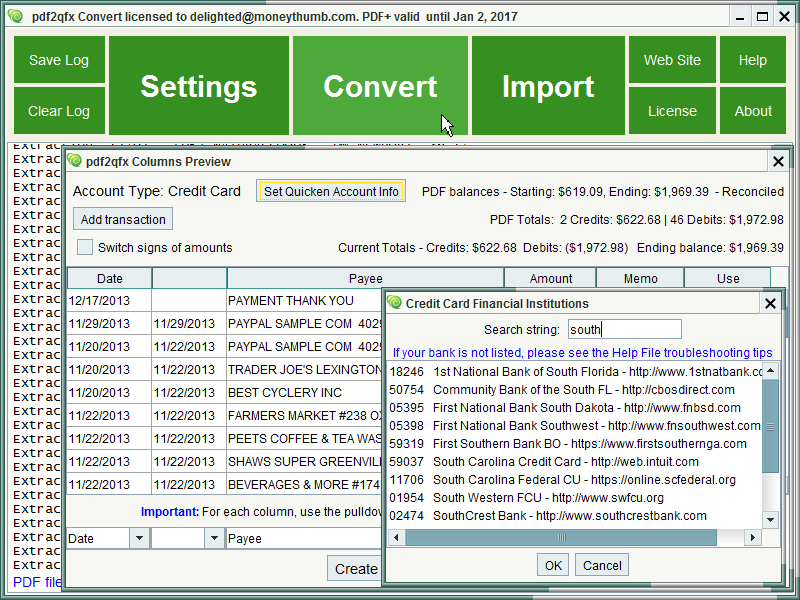Image resolution: width=800 pixels, height=600 pixels.
Task: Open the Date column pulldown
Action: coord(139,538)
